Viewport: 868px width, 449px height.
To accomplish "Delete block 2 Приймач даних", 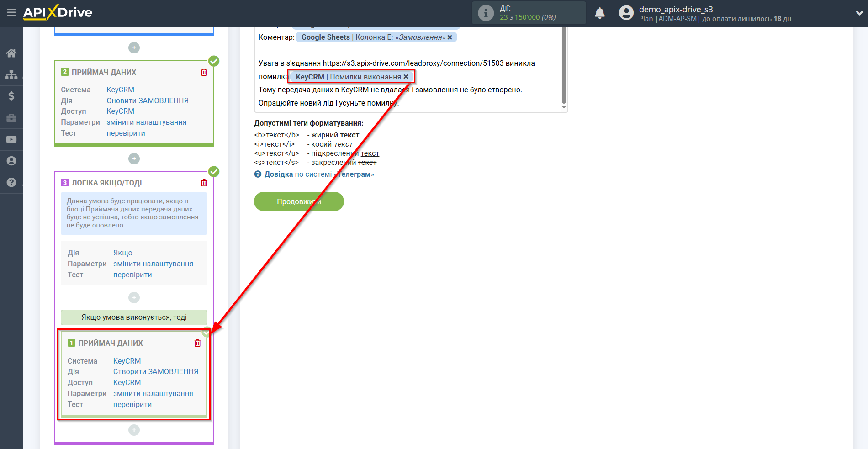I will click(204, 72).
